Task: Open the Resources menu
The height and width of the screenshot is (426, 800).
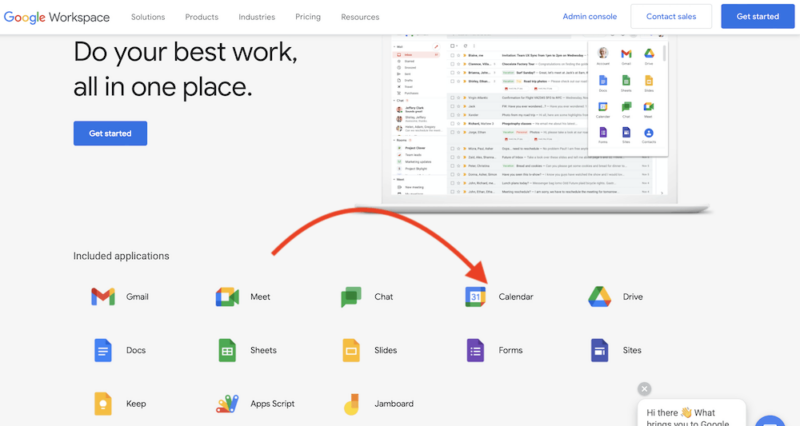Action: click(x=360, y=17)
